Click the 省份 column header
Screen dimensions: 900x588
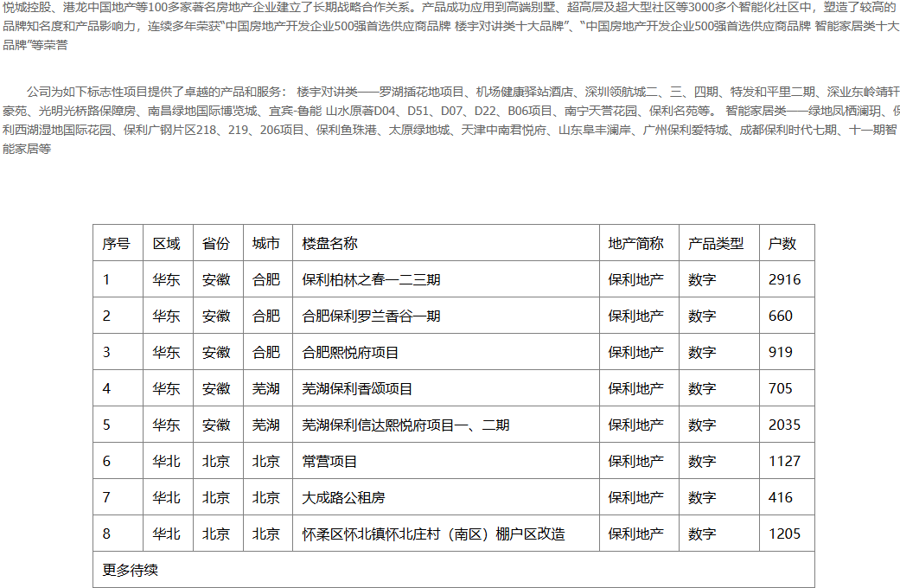point(216,244)
